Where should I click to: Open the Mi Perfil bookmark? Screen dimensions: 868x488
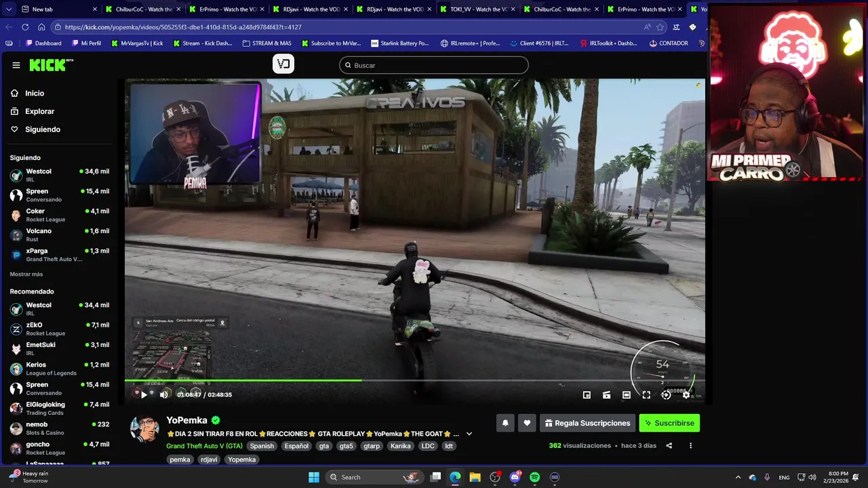tap(85, 43)
